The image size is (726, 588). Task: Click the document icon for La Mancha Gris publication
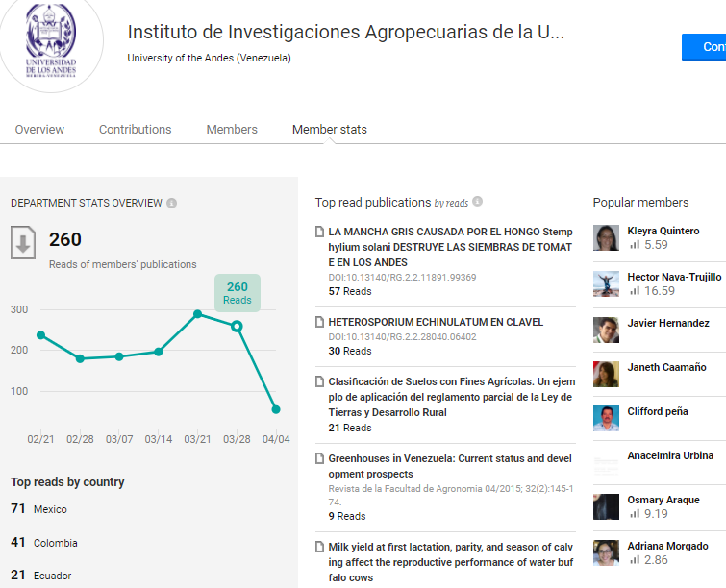coord(319,232)
